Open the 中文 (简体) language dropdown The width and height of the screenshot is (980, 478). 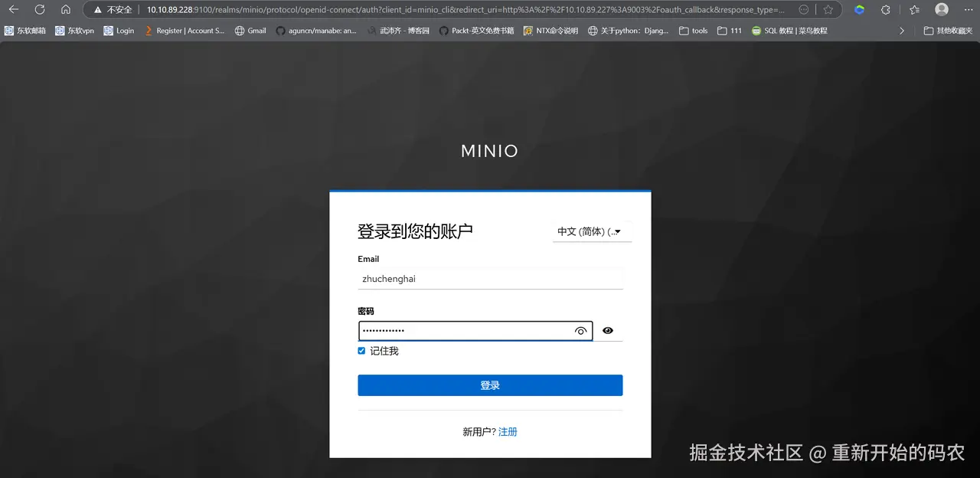point(592,231)
